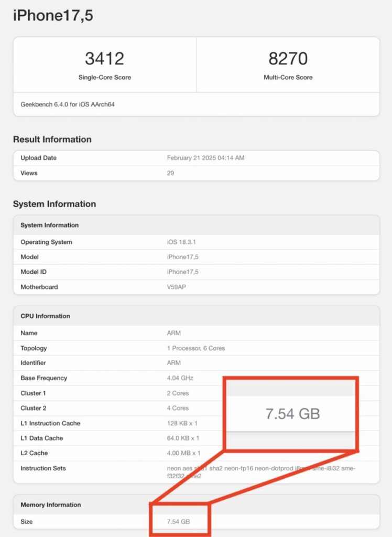Image resolution: width=392 pixels, height=537 pixels.
Task: Select the L1 Instruction Cache 128 KB value
Action: coord(182,423)
